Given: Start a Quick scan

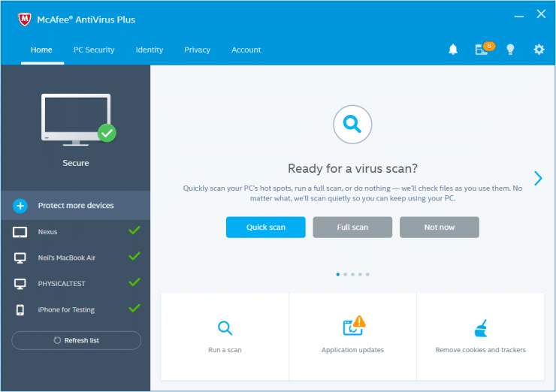Looking at the screenshot, I should (266, 227).
